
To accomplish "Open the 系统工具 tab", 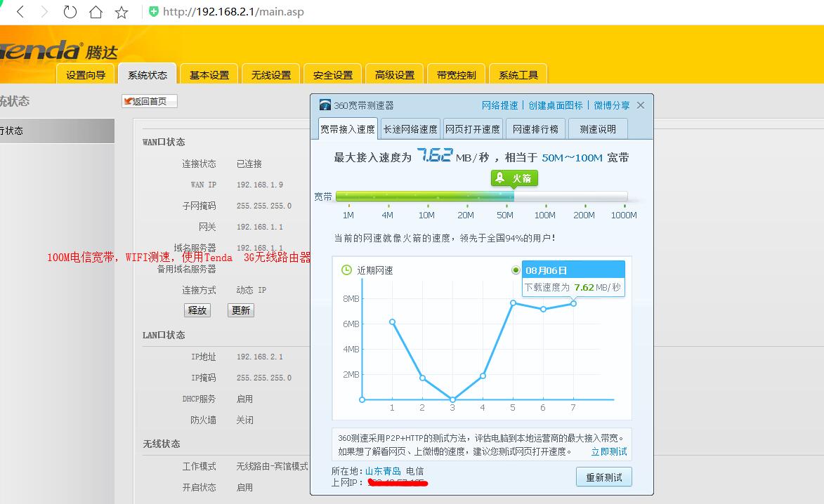I will pos(518,74).
